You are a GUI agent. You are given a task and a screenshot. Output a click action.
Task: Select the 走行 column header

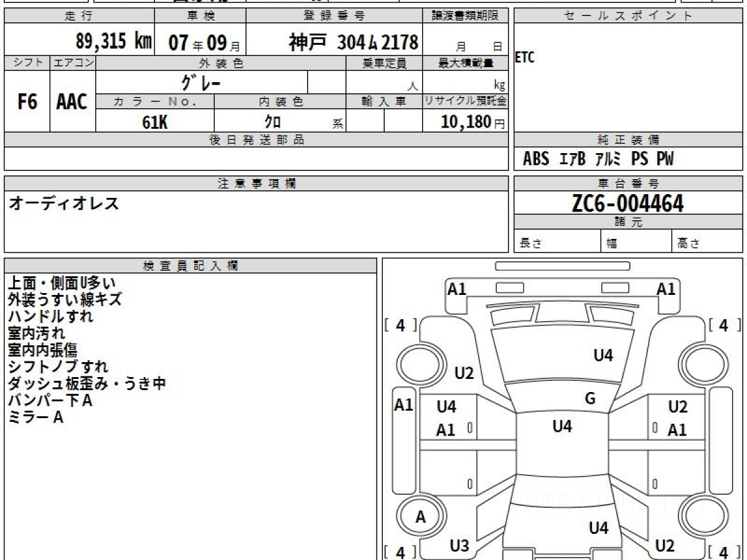(78, 16)
